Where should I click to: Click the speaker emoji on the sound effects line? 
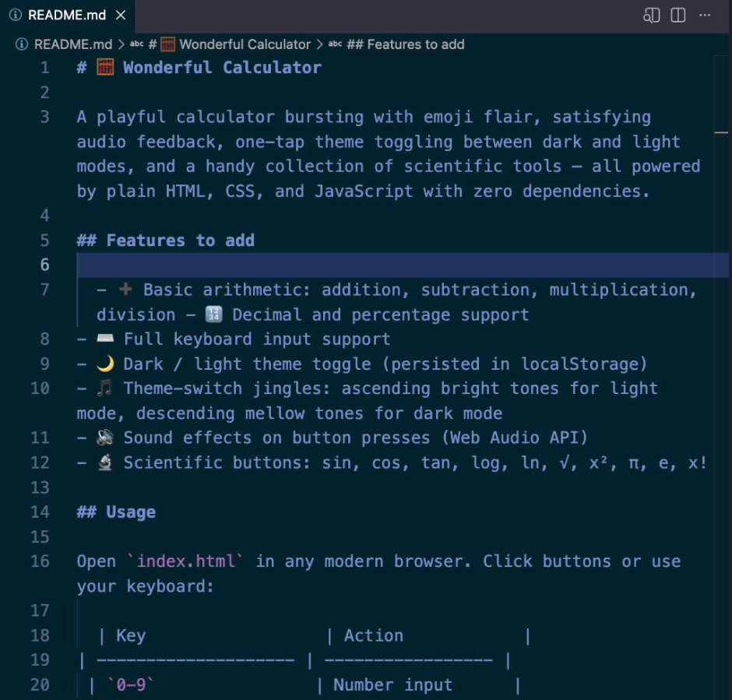(x=104, y=438)
